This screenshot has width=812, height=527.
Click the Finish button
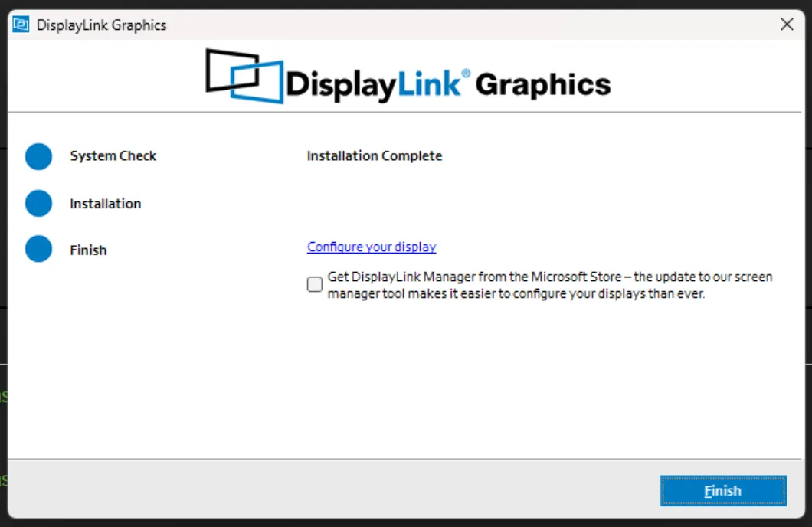[723, 490]
